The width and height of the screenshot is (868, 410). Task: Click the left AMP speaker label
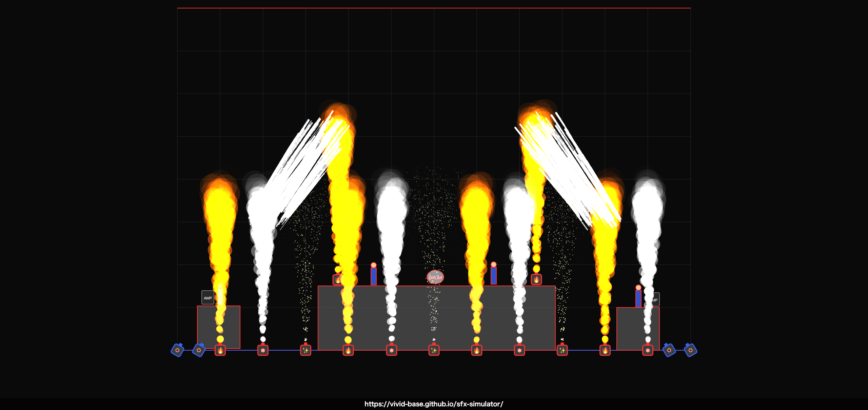point(208,298)
